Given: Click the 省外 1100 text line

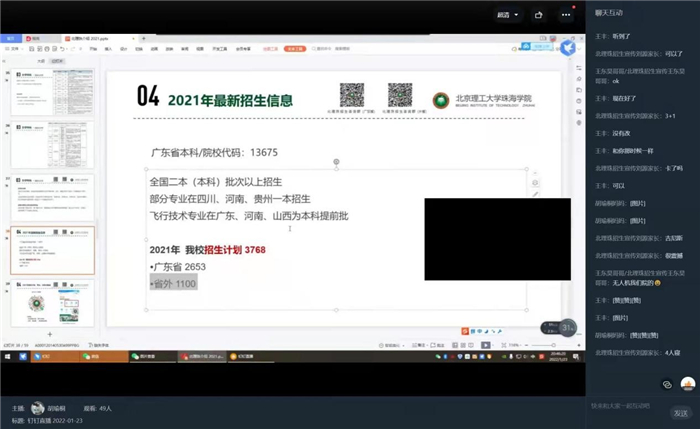Looking at the screenshot, I should coord(172,283).
